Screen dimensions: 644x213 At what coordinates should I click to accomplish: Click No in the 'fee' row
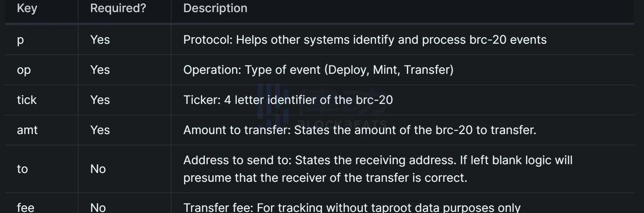tap(98, 207)
